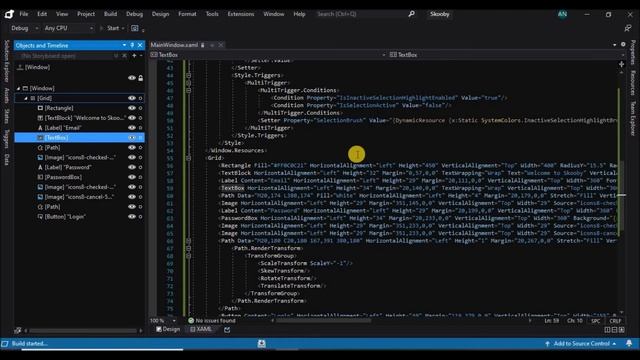Hide the [Rectangle] element
Viewport: 640px width, 360px height.
click(131, 108)
